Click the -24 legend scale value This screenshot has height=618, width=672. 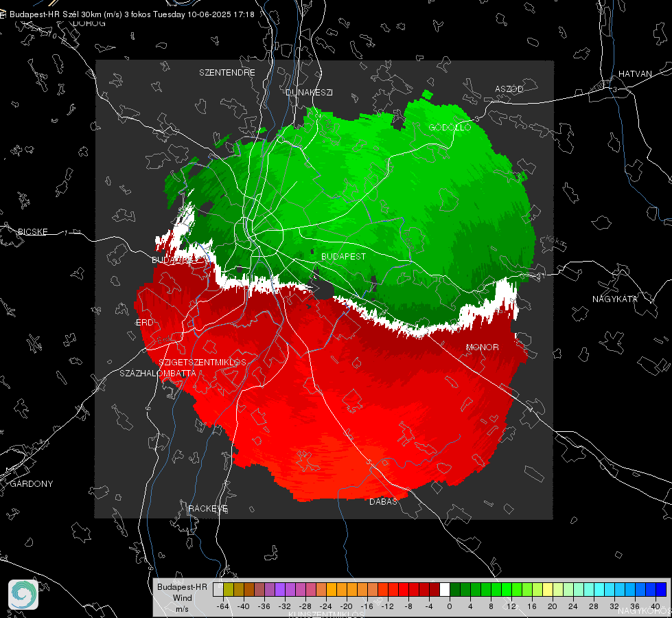(326, 606)
